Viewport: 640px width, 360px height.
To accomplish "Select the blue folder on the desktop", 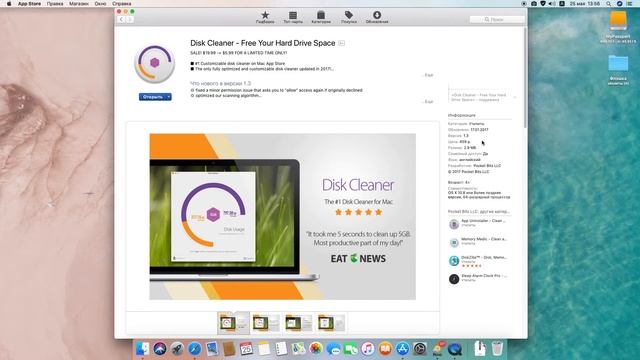I will coord(618,64).
